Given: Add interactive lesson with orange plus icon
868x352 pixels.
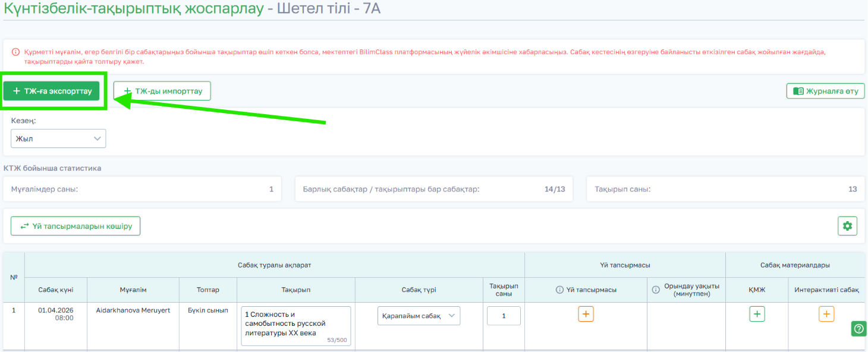Looking at the screenshot, I should [x=826, y=314].
